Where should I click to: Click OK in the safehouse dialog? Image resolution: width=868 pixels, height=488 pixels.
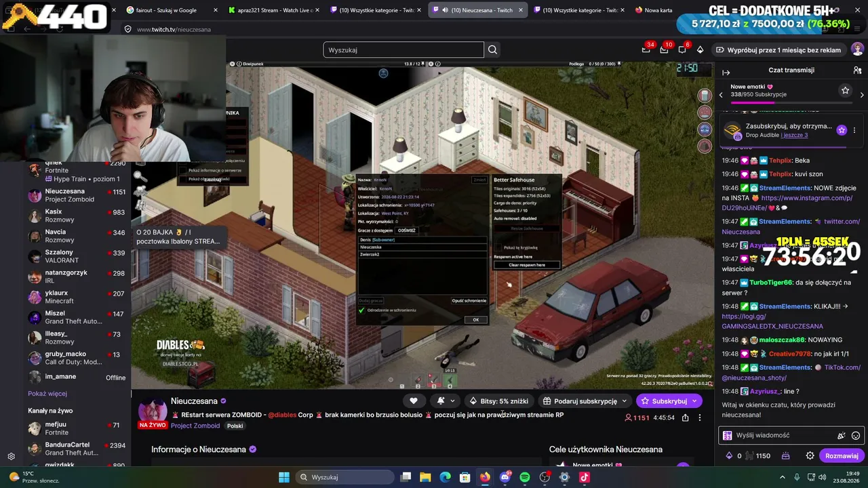click(475, 320)
